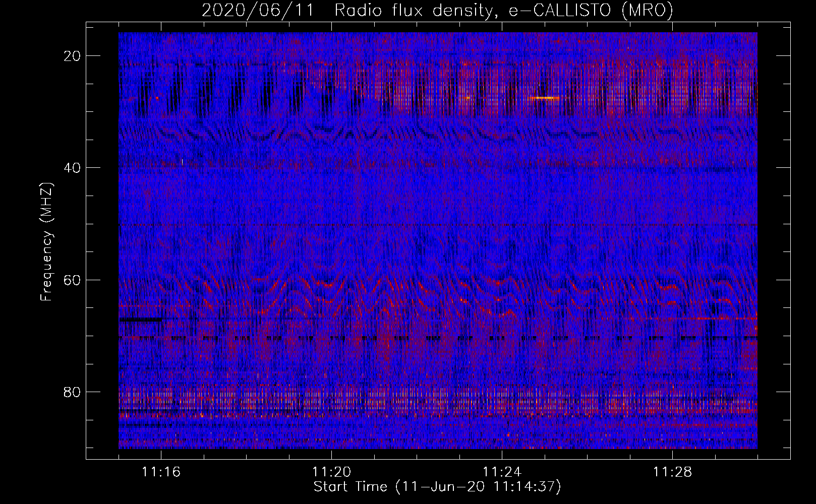Click the 20 MHz frequency tick label

coord(73,56)
